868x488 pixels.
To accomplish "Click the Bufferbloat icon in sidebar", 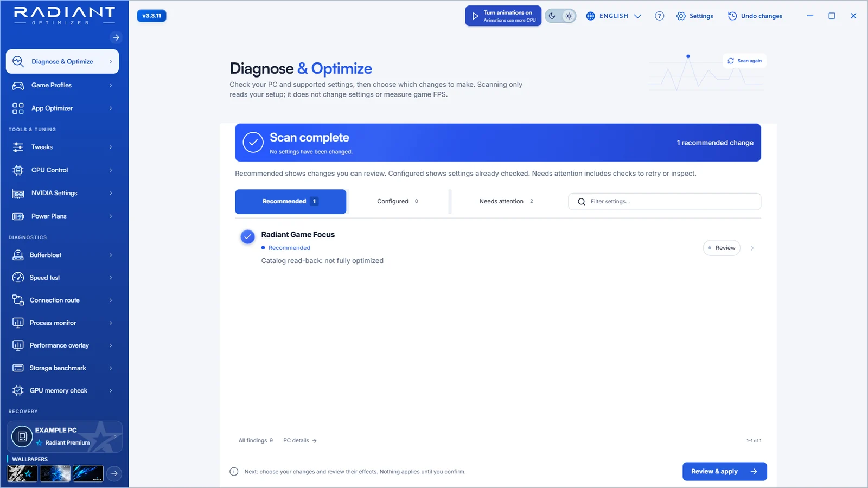I will tap(18, 255).
